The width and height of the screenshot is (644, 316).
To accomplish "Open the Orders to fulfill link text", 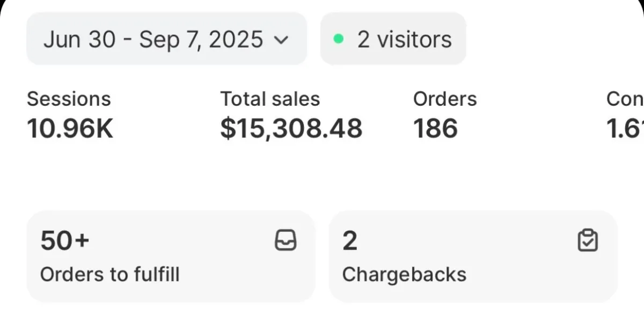I will click(109, 274).
